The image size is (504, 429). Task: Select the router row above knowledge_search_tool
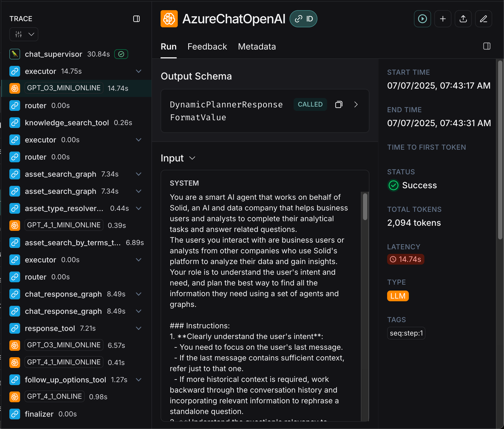pyautogui.click(x=76, y=106)
